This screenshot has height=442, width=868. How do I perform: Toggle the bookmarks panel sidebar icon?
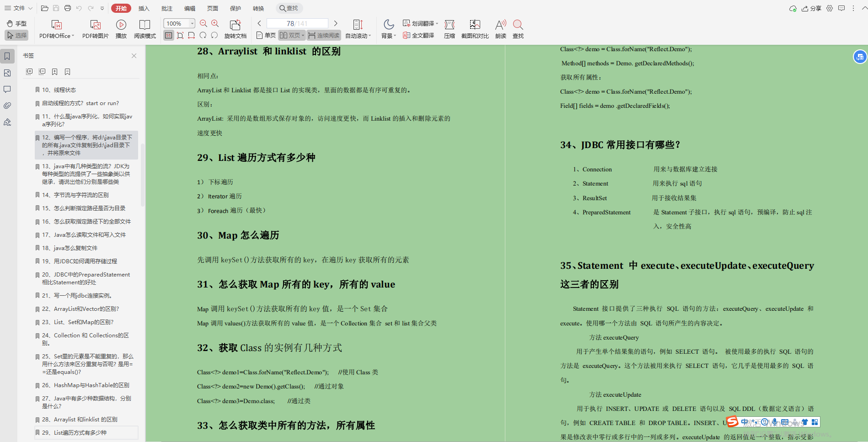point(8,56)
